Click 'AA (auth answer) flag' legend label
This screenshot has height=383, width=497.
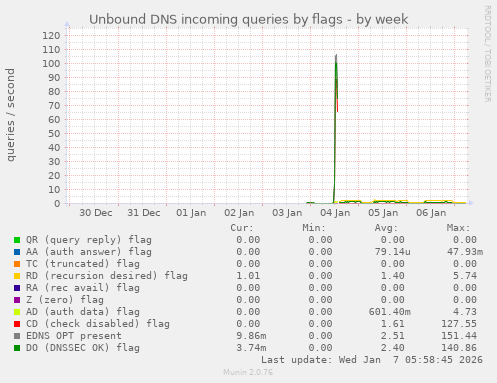(89, 252)
